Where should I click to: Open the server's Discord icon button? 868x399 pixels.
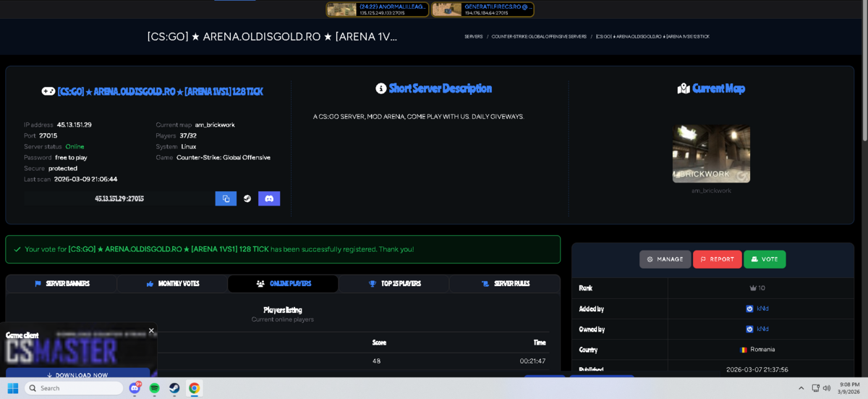[x=269, y=198]
